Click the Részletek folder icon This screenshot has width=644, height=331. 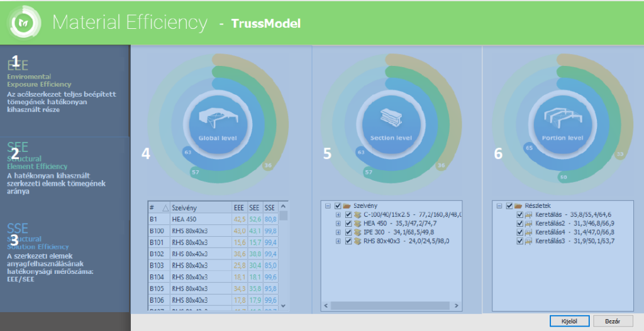coord(518,206)
